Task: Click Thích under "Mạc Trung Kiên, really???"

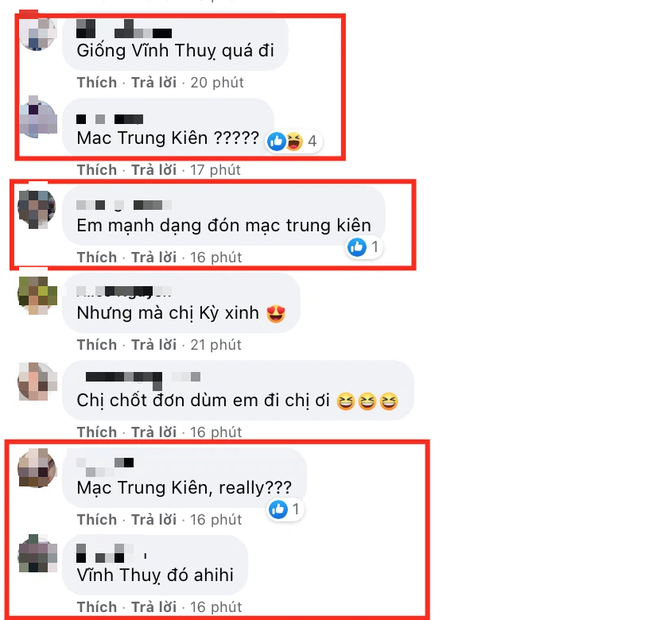Action: point(97,520)
